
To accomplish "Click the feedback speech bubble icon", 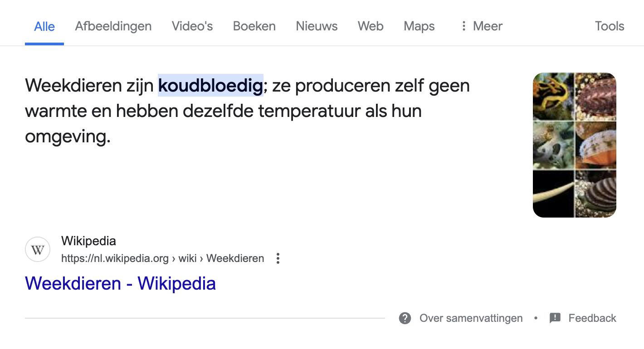I will [x=555, y=318].
